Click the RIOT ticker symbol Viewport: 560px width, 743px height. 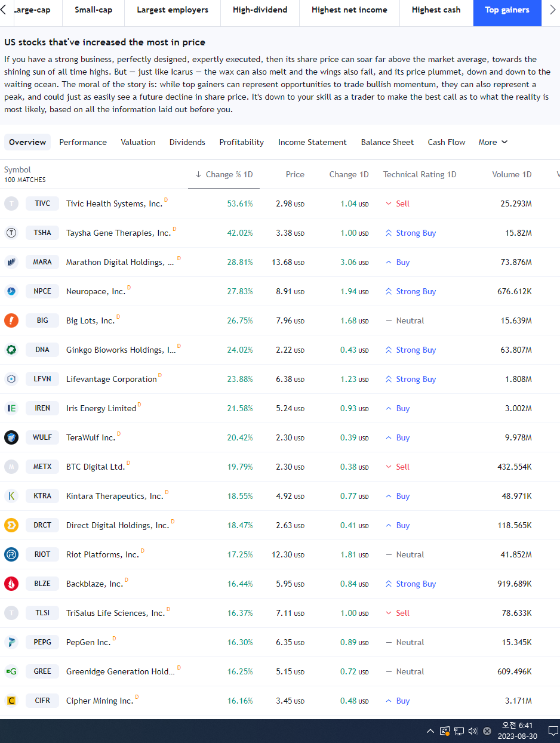(42, 554)
